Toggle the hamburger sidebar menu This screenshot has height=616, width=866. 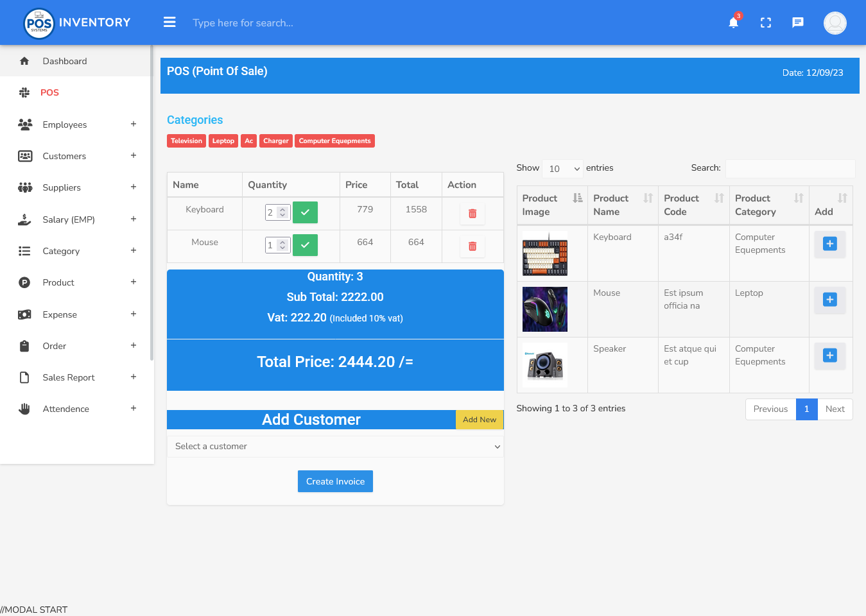(169, 22)
